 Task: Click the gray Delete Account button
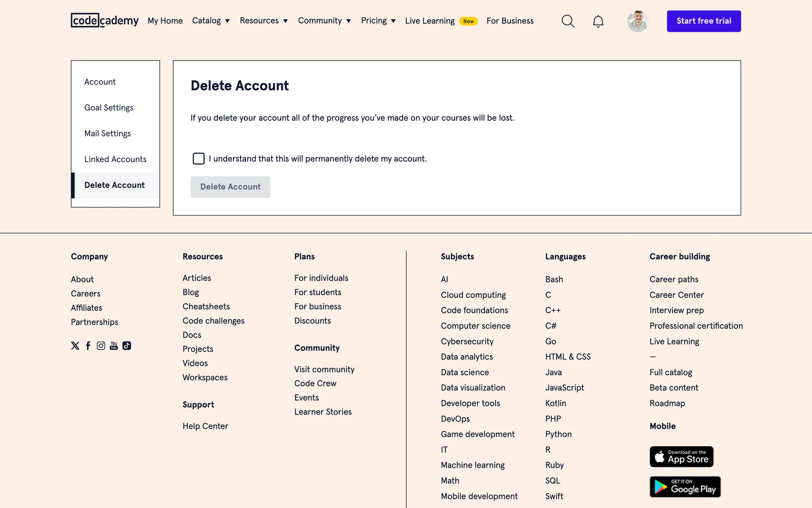(230, 187)
